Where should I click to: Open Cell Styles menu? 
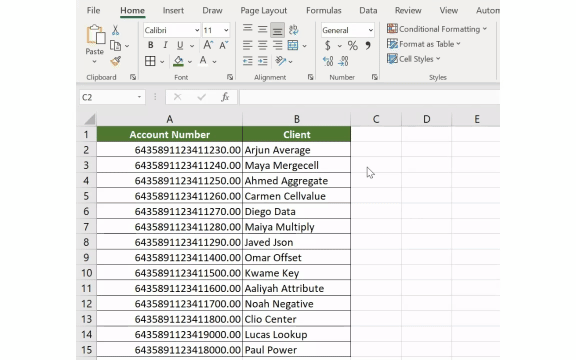tap(414, 59)
